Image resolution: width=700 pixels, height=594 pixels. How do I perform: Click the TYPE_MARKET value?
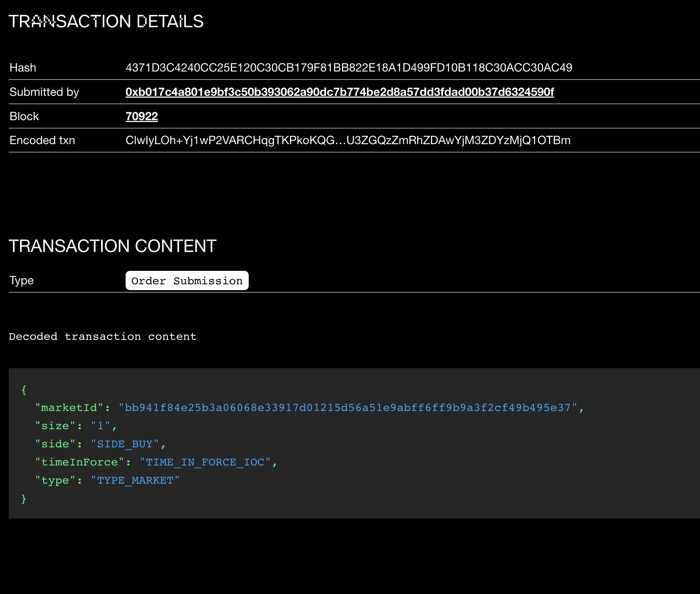(x=135, y=480)
